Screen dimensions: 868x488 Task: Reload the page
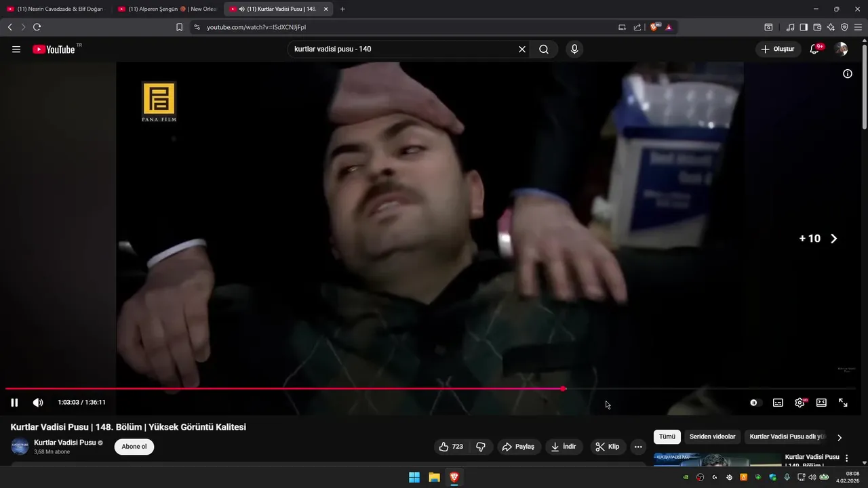point(37,27)
